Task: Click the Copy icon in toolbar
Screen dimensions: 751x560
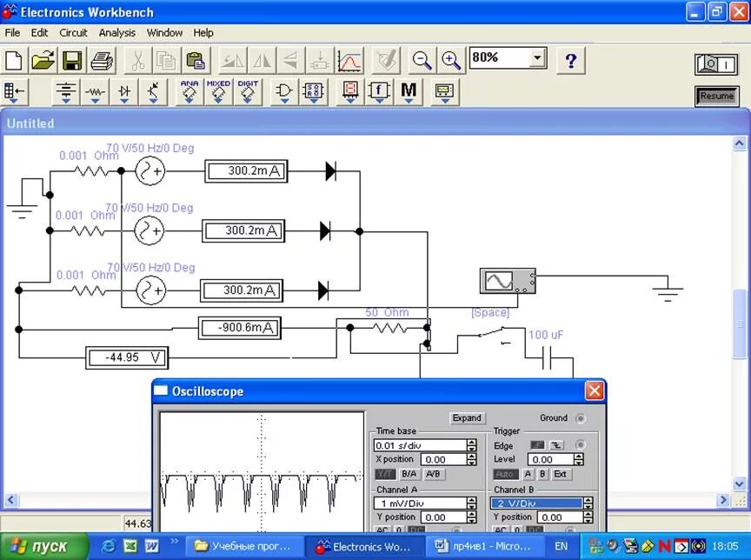Action: click(166, 60)
